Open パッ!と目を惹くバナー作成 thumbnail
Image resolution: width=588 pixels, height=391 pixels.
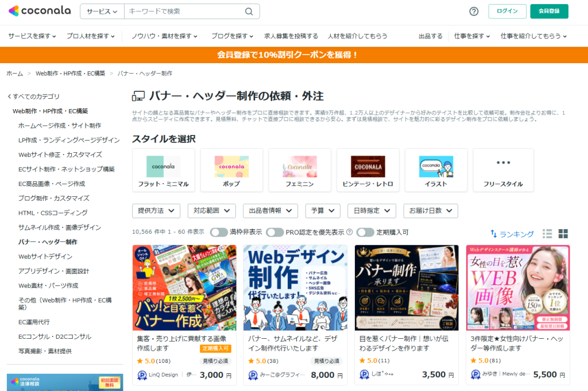point(184,288)
